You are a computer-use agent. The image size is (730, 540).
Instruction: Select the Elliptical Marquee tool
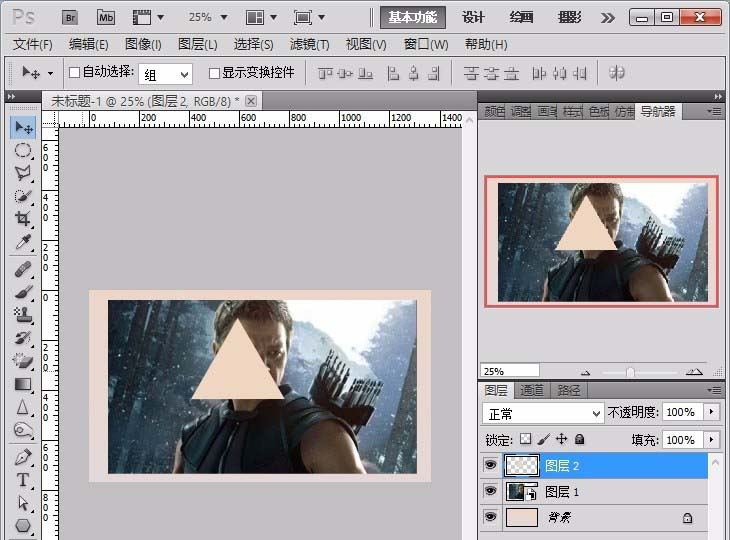[22, 150]
